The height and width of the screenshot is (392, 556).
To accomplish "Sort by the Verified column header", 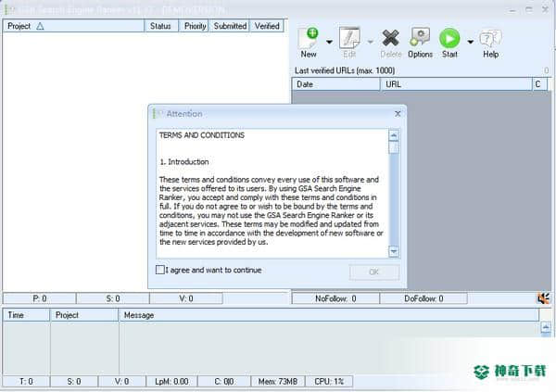I will (267, 26).
